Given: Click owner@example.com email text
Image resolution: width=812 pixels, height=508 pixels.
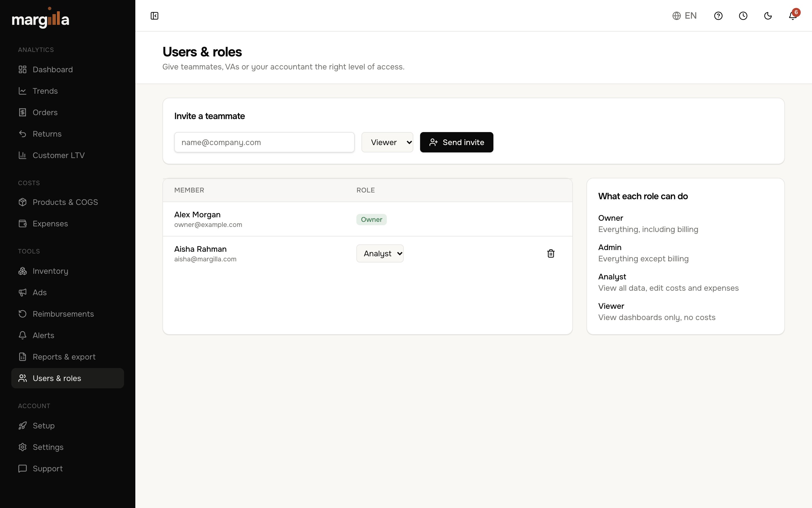Looking at the screenshot, I should click(x=208, y=225).
